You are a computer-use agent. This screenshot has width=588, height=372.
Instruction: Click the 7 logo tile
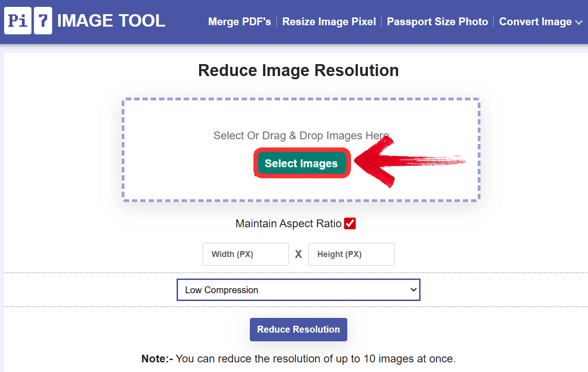(x=43, y=21)
